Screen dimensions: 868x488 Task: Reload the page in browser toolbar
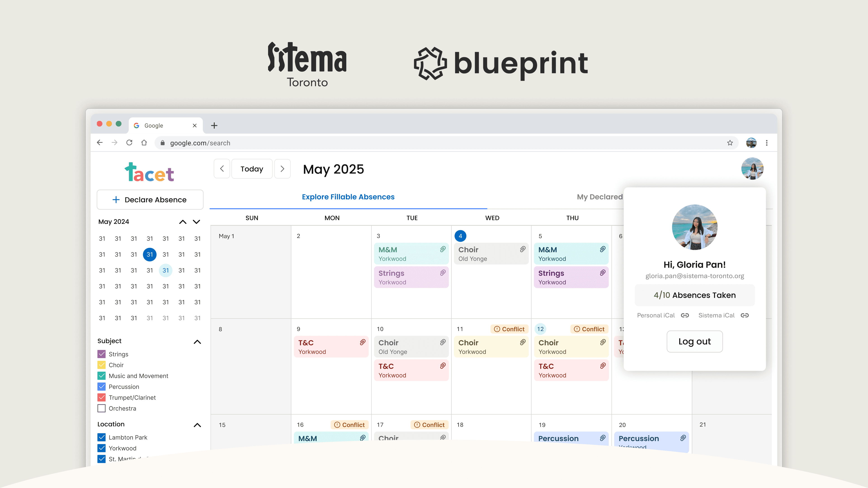click(x=129, y=143)
